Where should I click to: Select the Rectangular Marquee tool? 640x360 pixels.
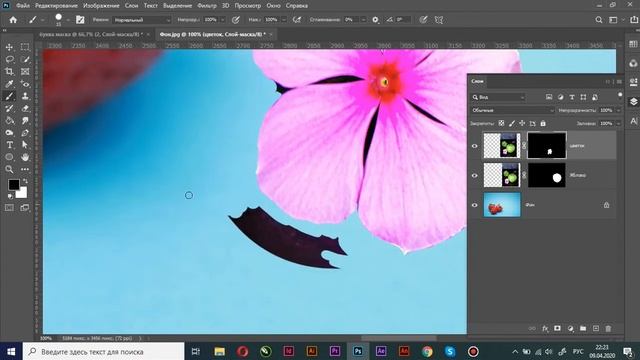25,47
